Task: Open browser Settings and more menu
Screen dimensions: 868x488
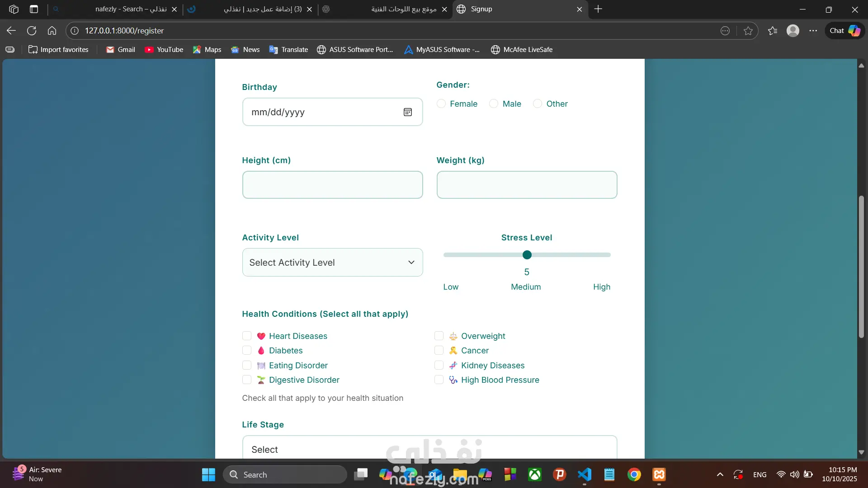Action: tap(813, 31)
